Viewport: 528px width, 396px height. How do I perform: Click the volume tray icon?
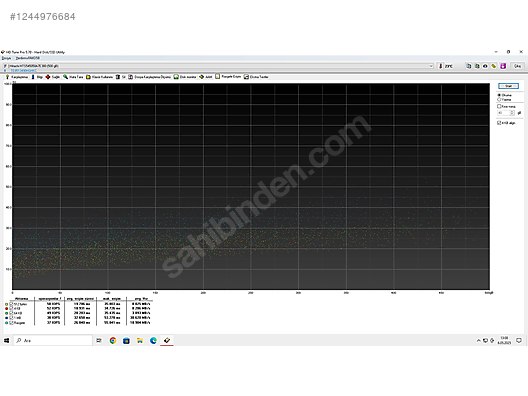492,341
